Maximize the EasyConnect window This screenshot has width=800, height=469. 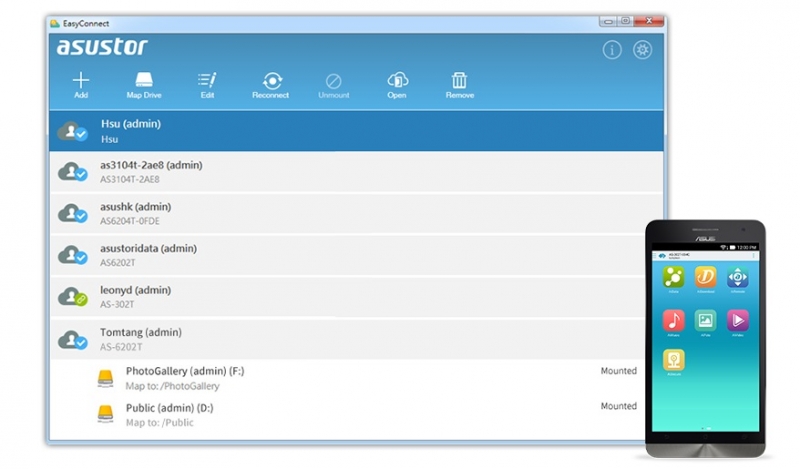pos(625,21)
